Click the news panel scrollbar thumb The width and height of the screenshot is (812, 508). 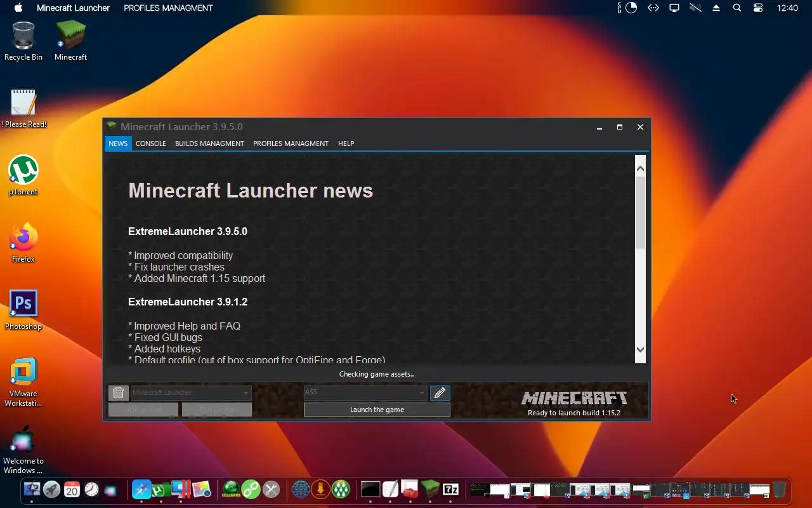pos(640,213)
